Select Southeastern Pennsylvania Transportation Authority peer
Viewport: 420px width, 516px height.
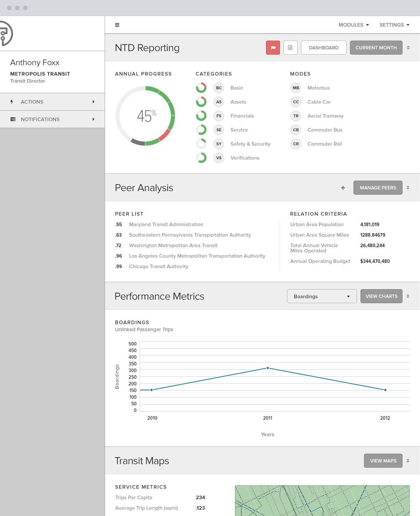[190, 235]
